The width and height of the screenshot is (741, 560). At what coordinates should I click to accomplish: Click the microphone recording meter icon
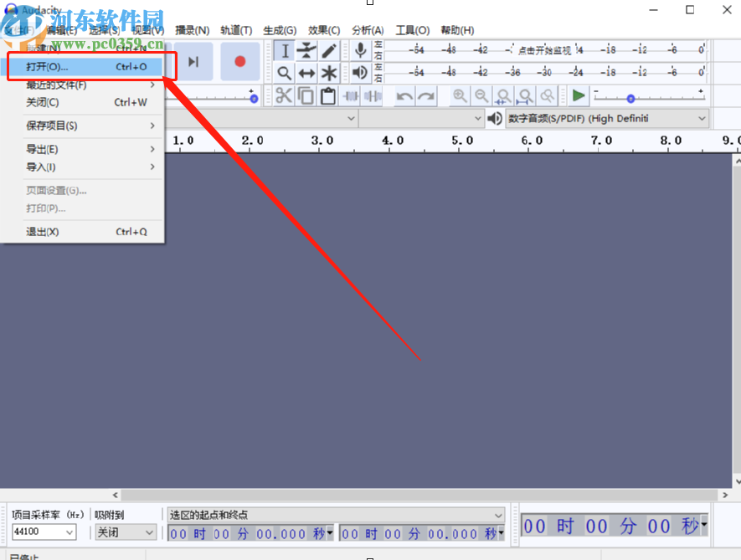(361, 50)
